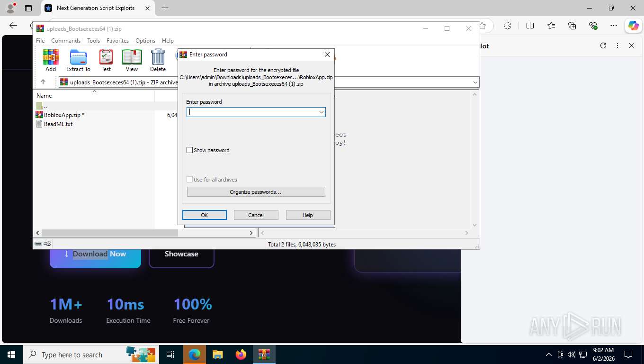Open Edge Settings and more ellipsis
The width and height of the screenshot is (644, 364).
tap(614, 26)
